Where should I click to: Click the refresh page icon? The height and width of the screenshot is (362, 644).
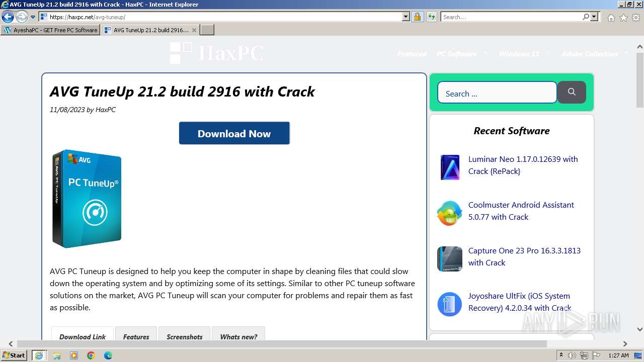tap(432, 17)
